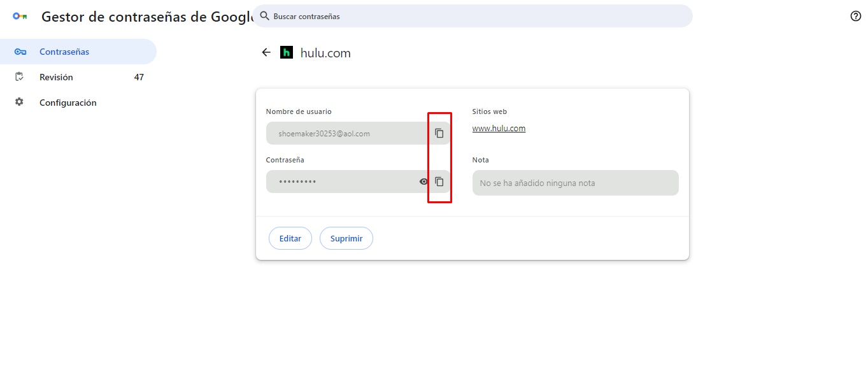Click the Contraseña field label
Image resolution: width=868 pixels, height=379 pixels.
285,160
